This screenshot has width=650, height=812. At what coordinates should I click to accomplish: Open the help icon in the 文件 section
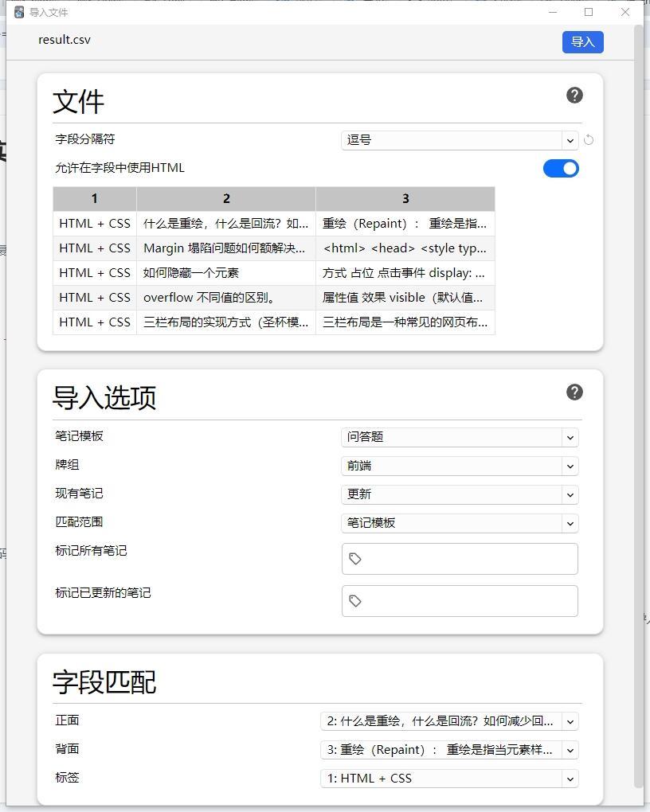tap(574, 95)
